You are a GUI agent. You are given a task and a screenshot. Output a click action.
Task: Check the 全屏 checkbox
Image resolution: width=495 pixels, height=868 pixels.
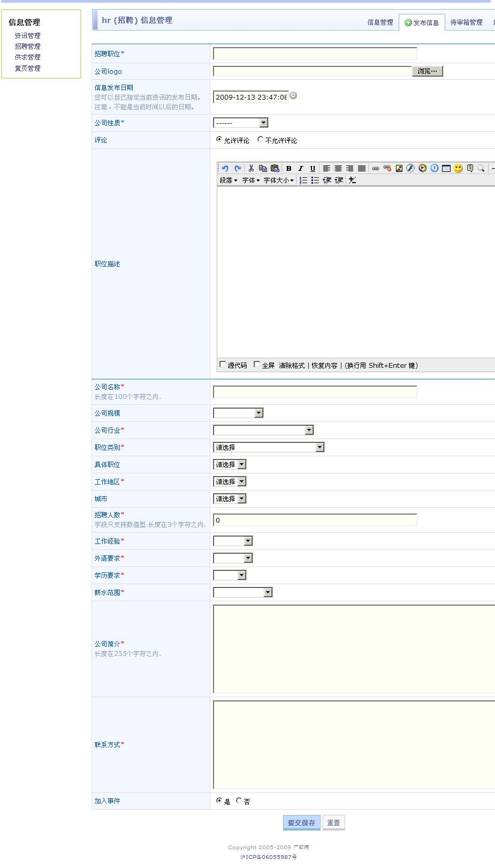257,365
